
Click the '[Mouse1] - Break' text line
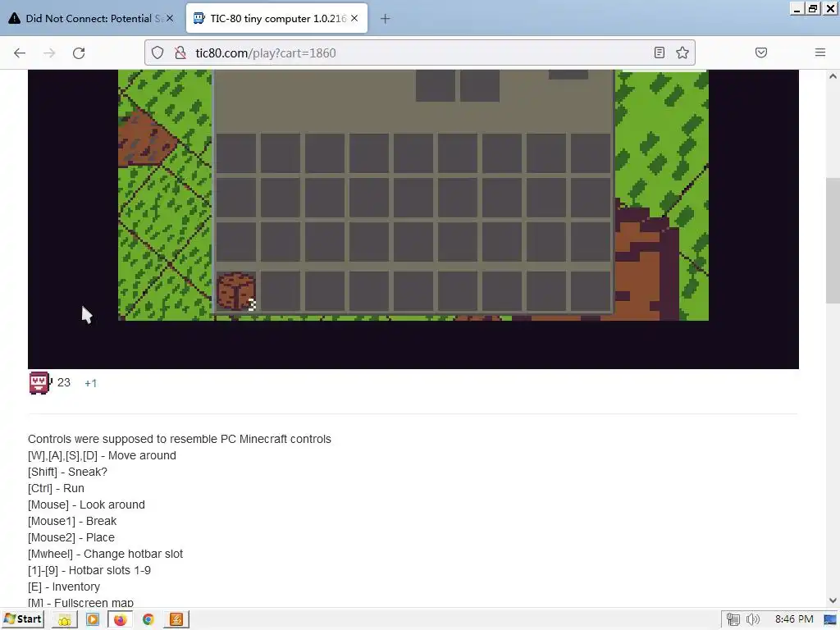click(x=72, y=521)
